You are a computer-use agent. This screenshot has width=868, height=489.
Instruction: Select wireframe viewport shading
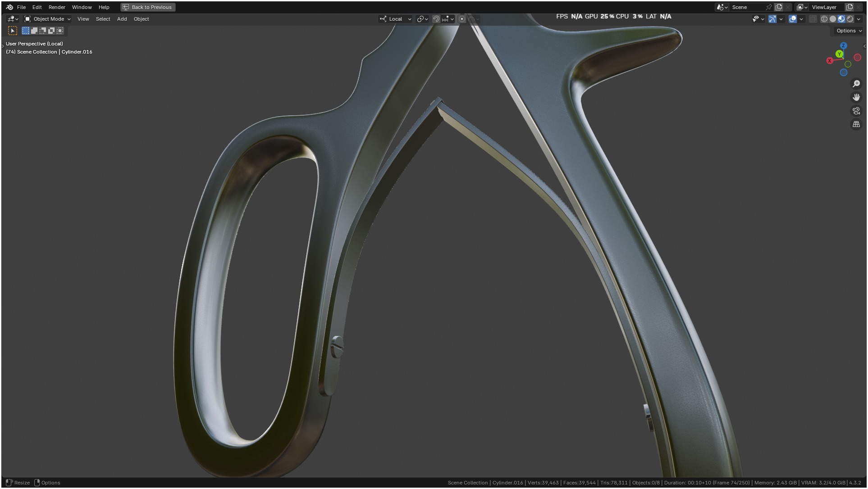click(824, 19)
